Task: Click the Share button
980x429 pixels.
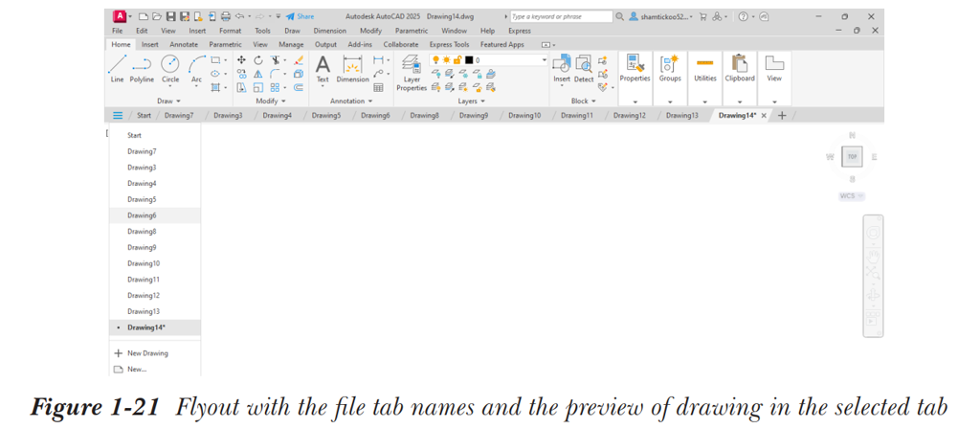Action: coord(300,17)
